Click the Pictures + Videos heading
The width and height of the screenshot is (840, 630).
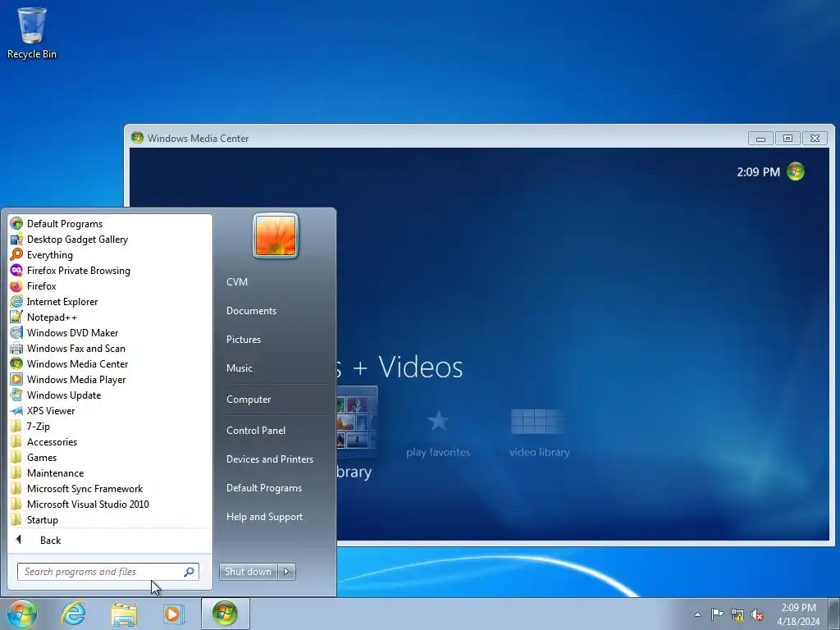click(399, 367)
